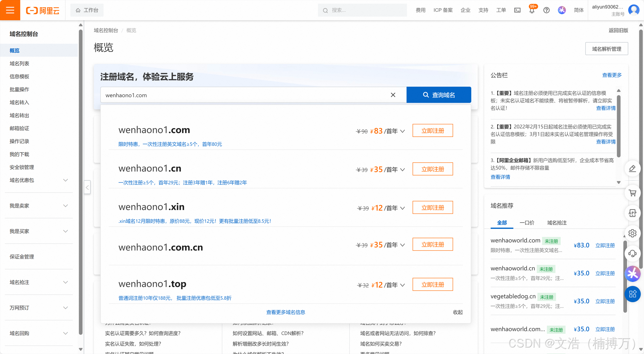Expand the 我是卖家 sidebar section

(x=65, y=206)
